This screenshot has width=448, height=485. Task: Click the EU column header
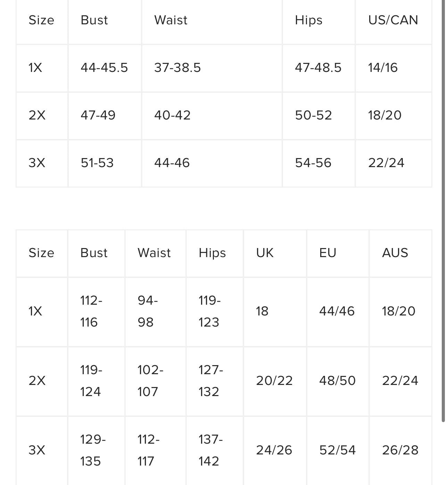(327, 253)
